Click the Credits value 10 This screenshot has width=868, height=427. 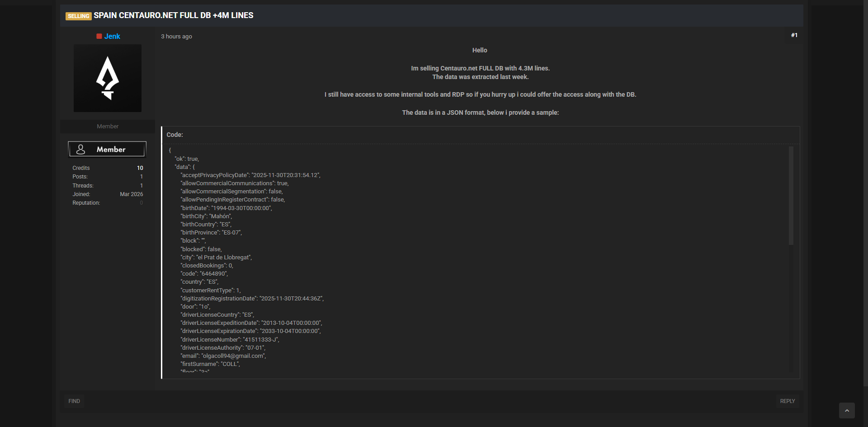pyautogui.click(x=140, y=168)
